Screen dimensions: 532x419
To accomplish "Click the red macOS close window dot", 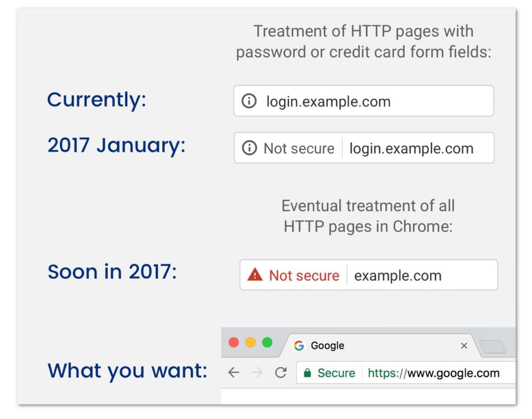I will point(234,342).
